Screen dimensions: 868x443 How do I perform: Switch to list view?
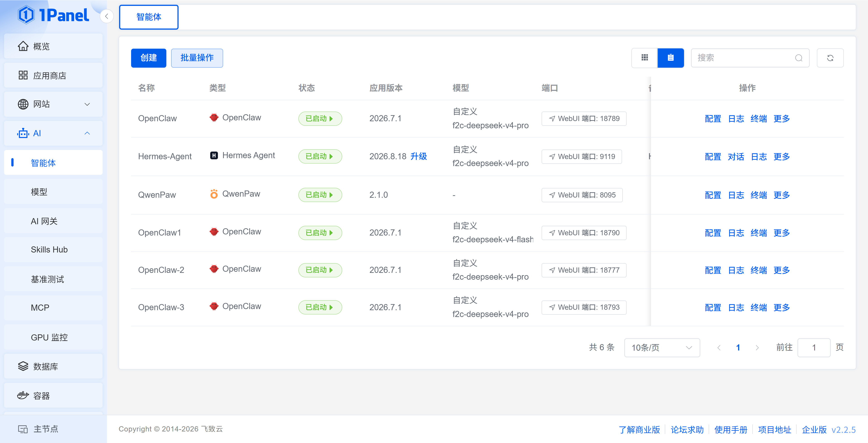tap(670, 58)
